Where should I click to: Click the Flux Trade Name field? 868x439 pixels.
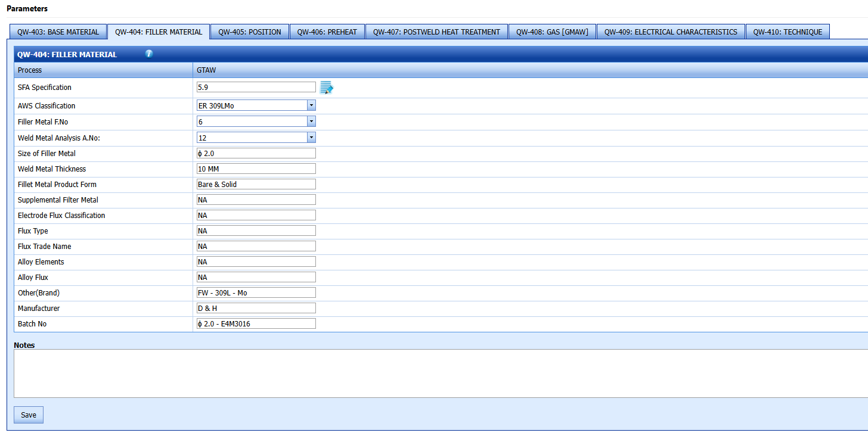click(256, 247)
